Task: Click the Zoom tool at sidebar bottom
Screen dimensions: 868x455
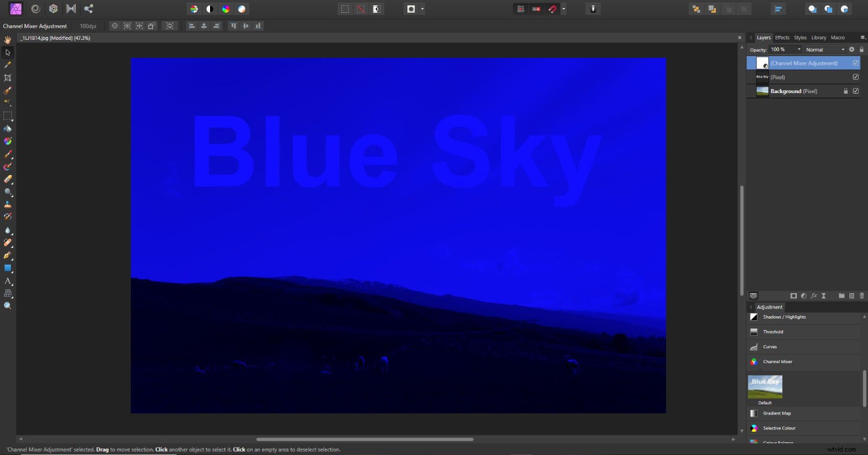Action: click(8, 305)
